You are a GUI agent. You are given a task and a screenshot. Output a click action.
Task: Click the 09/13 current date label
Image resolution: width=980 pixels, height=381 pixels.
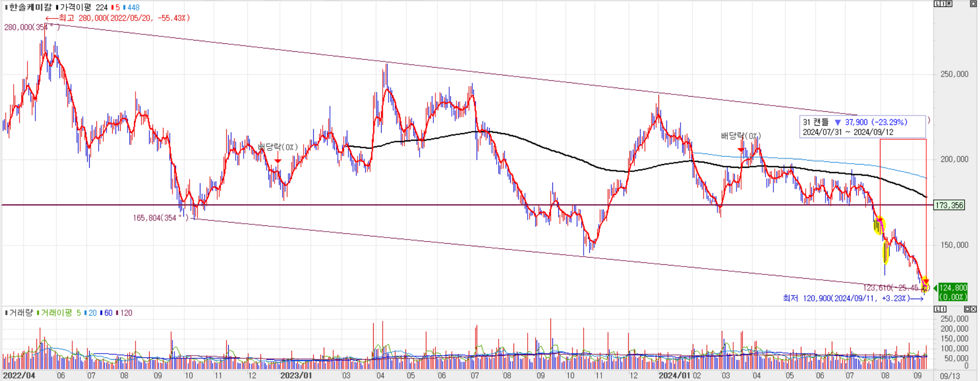tap(950, 376)
